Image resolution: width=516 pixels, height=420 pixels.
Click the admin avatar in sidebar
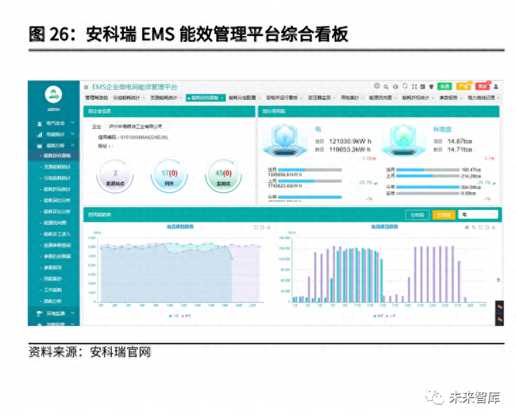point(53,95)
